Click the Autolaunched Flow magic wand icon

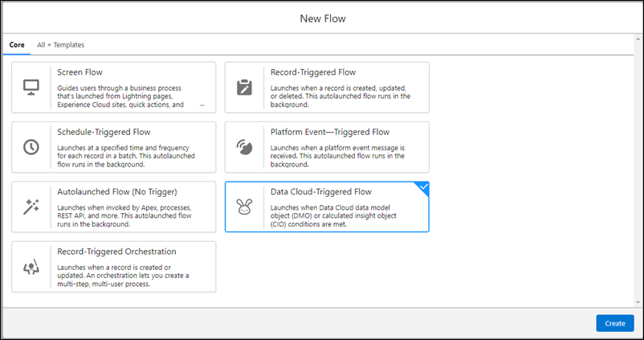31,207
